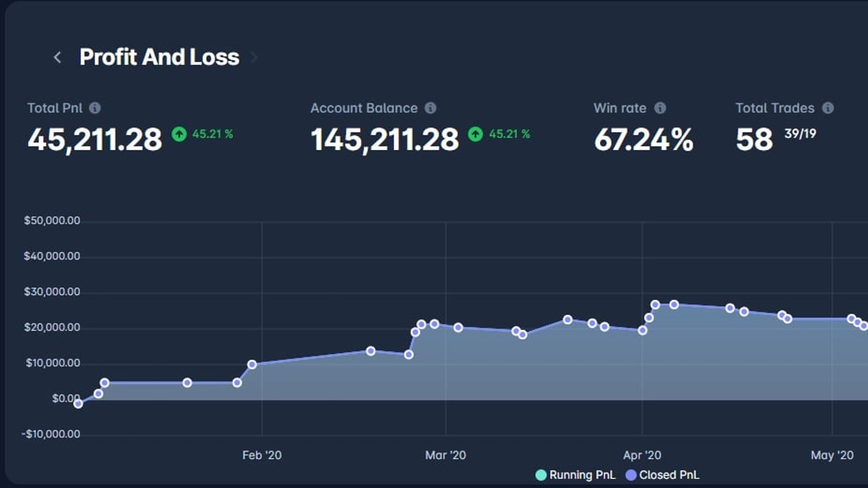Viewport: 868px width, 488px height.
Task: Click the May '20 axis label
Action: tap(832, 455)
